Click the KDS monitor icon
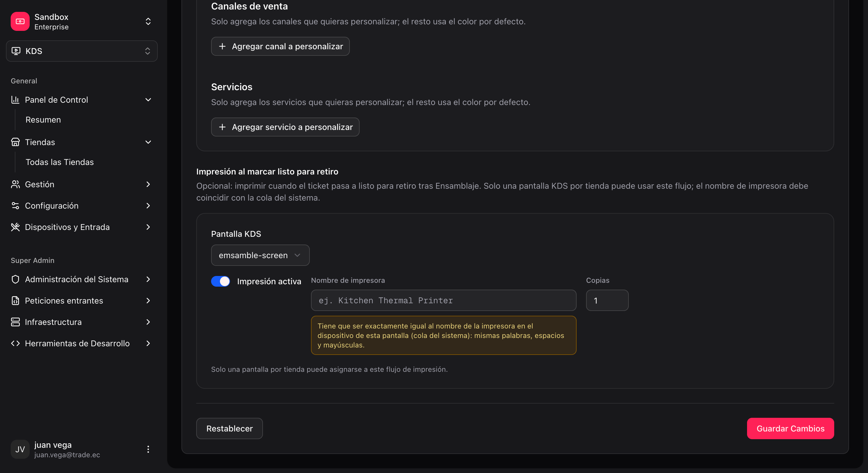The image size is (868, 473). point(16,51)
